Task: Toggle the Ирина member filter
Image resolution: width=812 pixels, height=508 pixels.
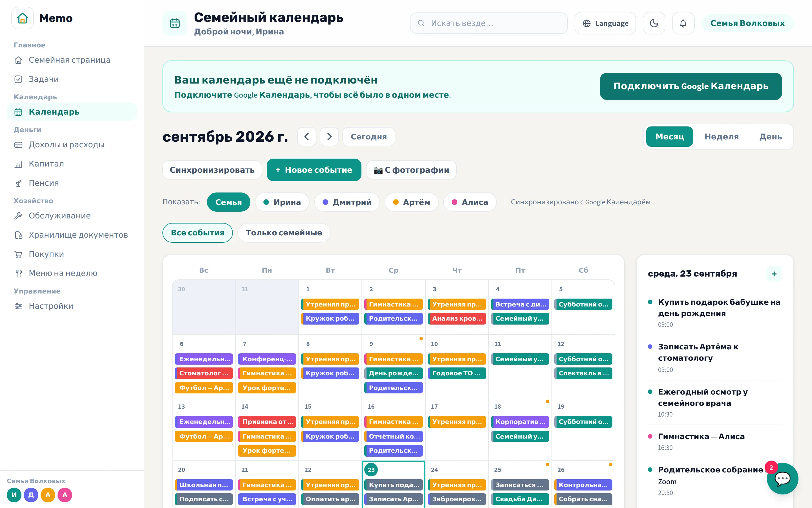Action: [282, 202]
